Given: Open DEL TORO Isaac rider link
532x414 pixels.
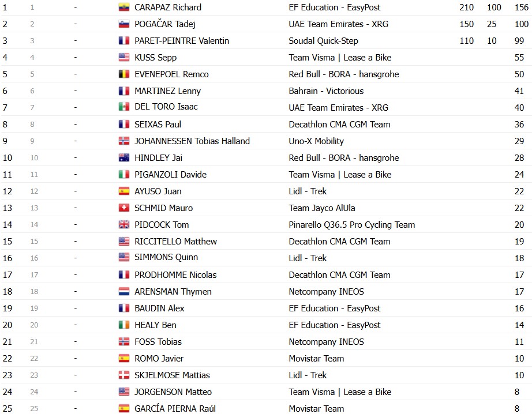Looking at the screenshot, I should pos(166,107).
